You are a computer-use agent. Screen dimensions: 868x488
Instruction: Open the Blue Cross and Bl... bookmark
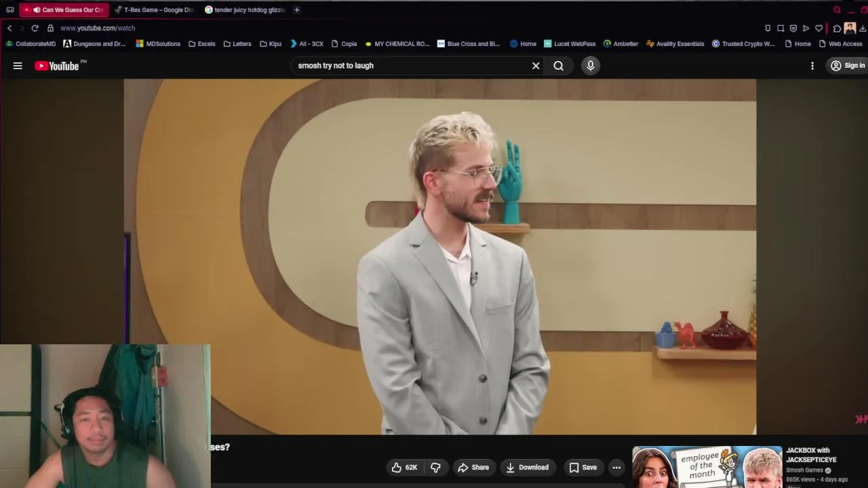pos(469,43)
